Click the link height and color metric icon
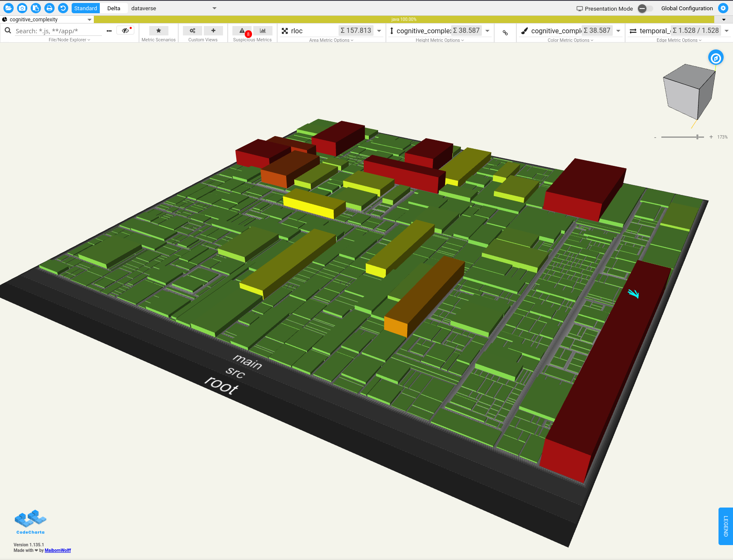 505,33
